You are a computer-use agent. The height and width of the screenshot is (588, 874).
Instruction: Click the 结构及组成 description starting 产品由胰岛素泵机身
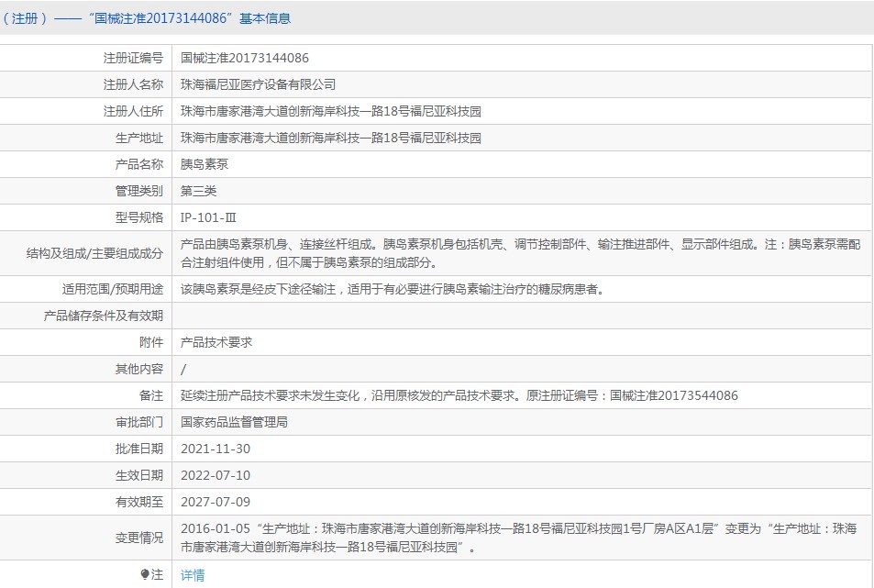[521, 253]
